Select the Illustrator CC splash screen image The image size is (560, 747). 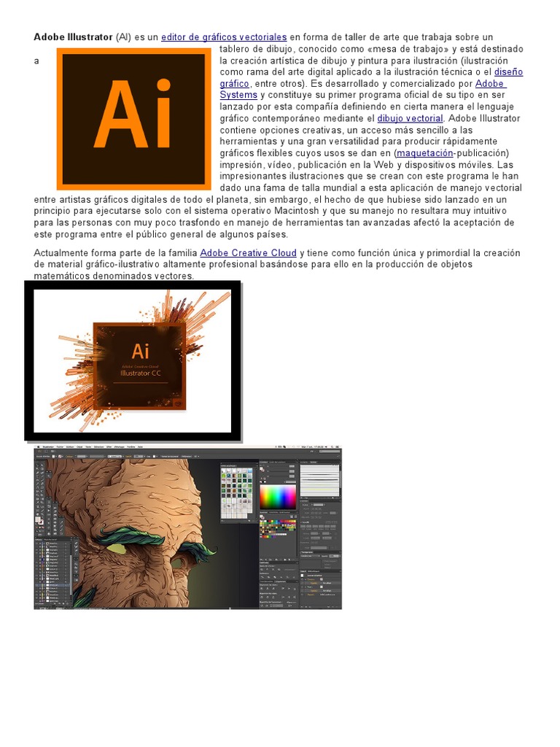click(133, 360)
